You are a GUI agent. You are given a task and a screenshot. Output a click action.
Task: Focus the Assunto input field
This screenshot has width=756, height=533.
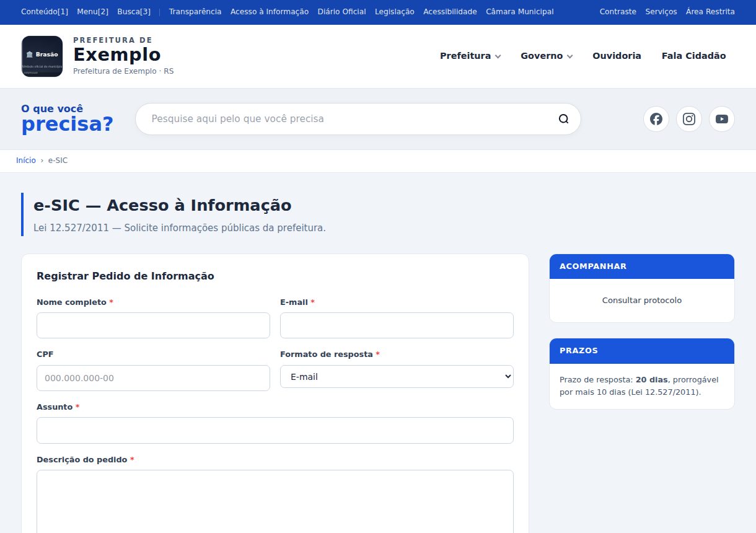(x=275, y=430)
